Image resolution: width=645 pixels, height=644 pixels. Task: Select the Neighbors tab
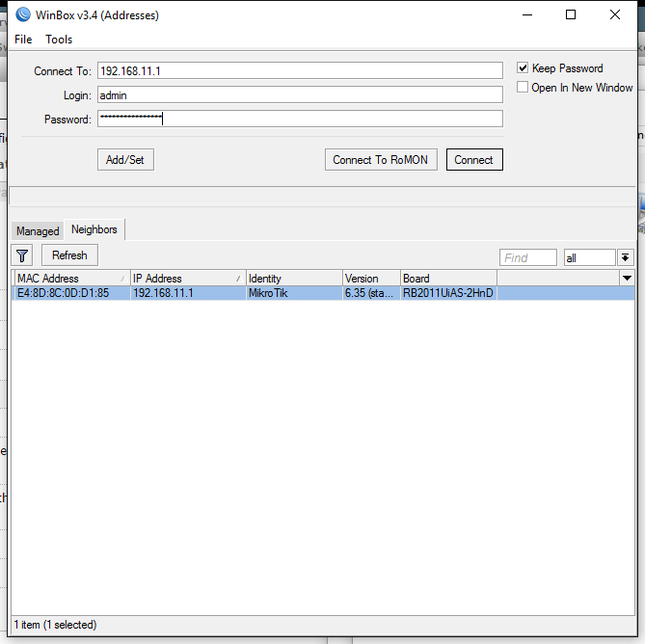pyautogui.click(x=94, y=229)
